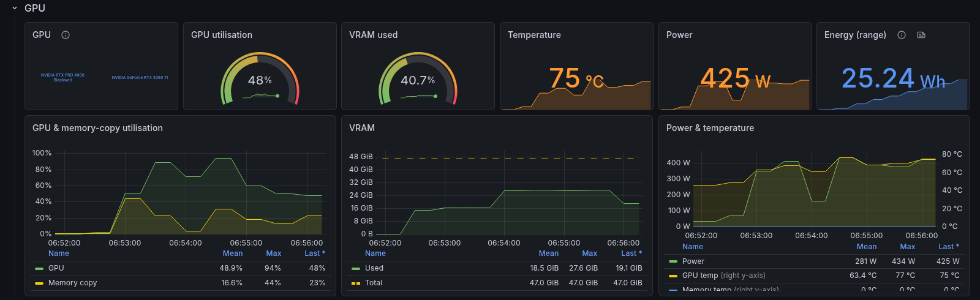This screenshot has height=300, width=980.
Task: Click the 80 °C right-axis label
Action: coord(952,154)
